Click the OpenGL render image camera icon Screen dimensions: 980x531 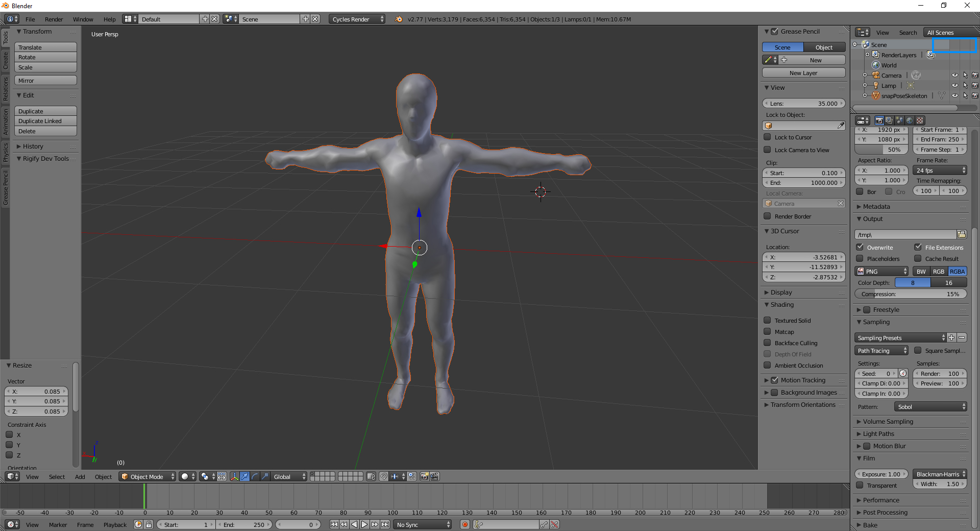click(x=424, y=476)
